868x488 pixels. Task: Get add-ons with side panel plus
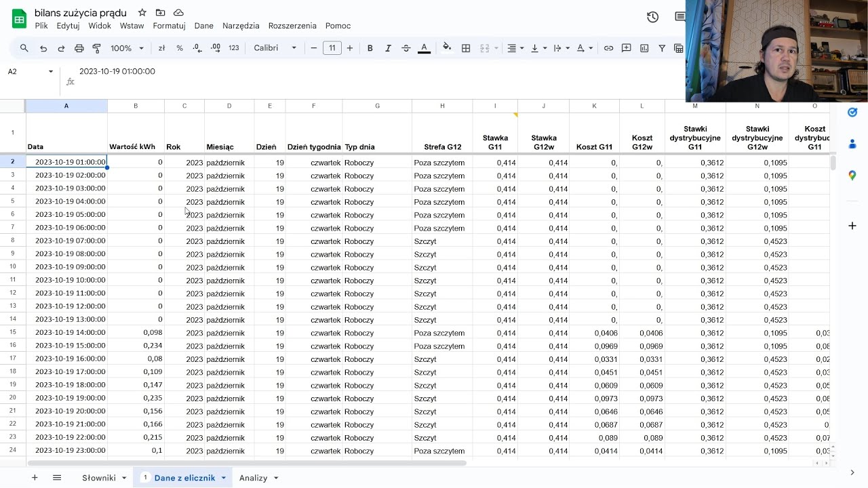point(852,226)
